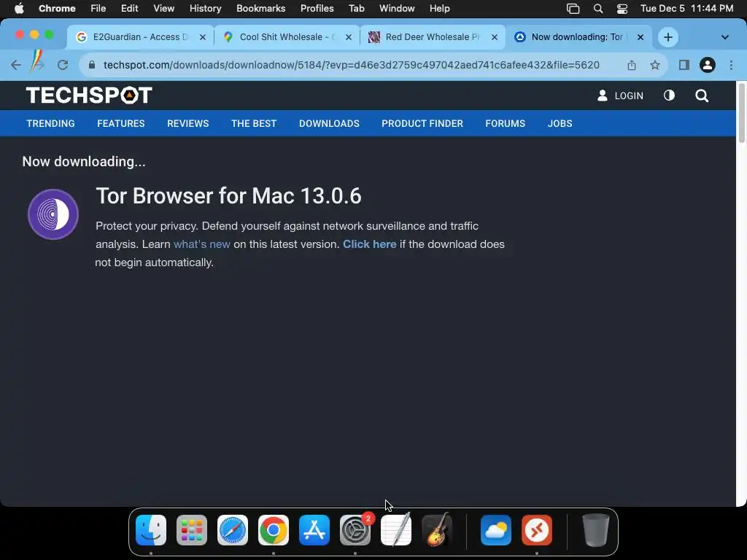Open the Edit menu
The width and height of the screenshot is (747, 560).
pos(129,9)
